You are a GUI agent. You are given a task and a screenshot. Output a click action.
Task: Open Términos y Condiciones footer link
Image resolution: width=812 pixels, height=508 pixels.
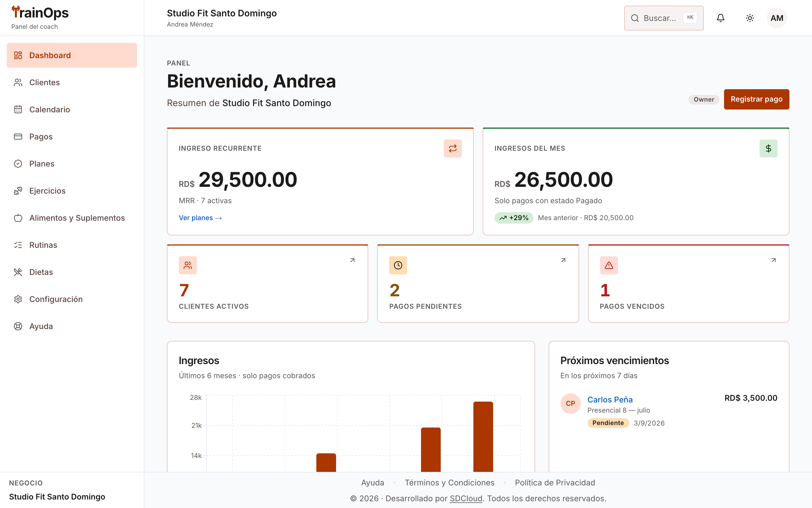point(449,483)
